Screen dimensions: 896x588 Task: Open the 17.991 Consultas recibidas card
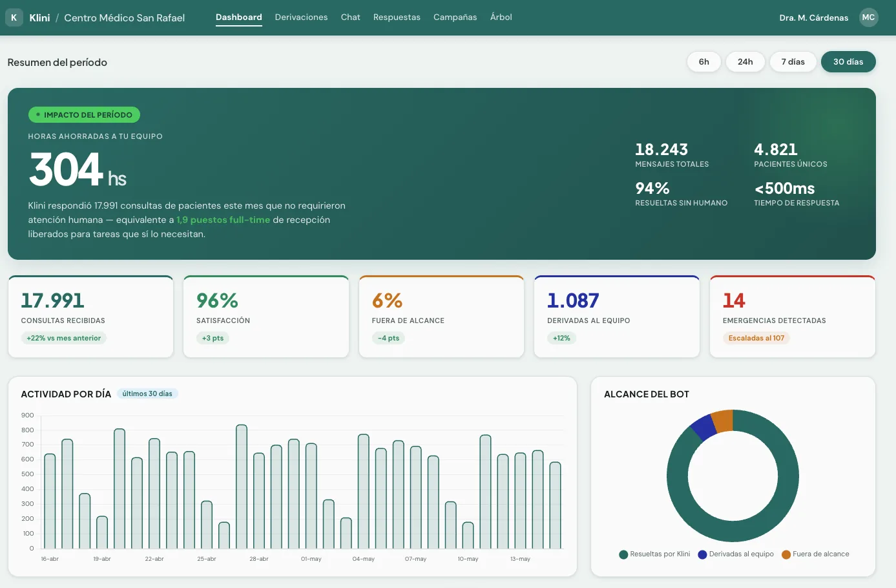90,317
